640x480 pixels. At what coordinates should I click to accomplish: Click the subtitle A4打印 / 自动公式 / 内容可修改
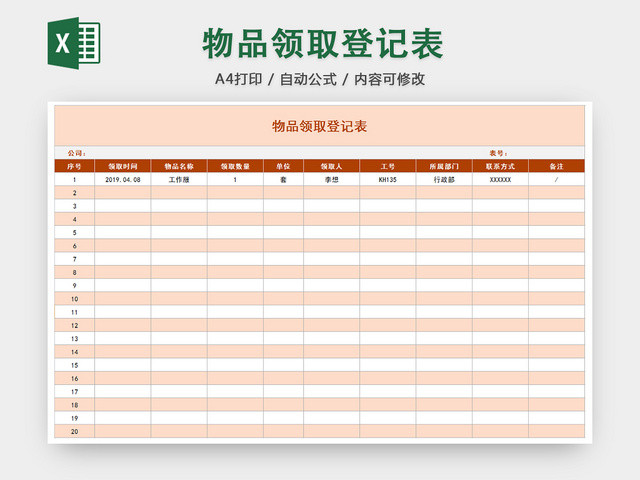click(x=320, y=79)
